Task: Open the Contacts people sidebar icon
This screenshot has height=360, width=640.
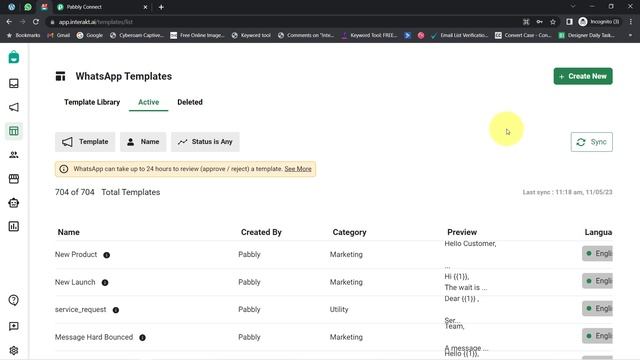Action: [14, 155]
